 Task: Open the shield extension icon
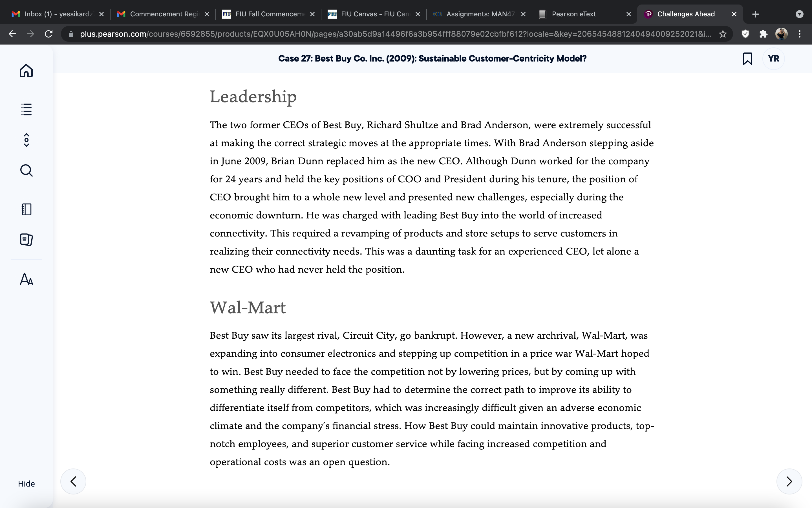(x=745, y=34)
